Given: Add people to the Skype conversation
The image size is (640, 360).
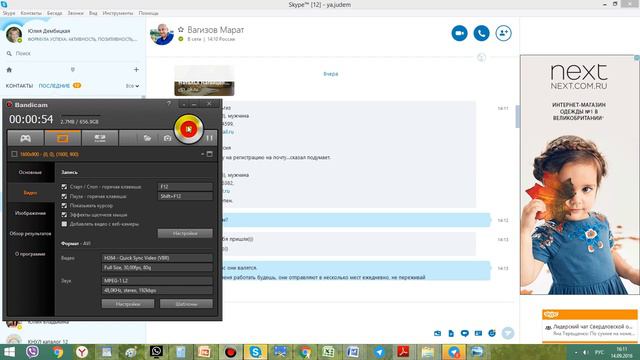Looking at the screenshot, I should coord(504,33).
